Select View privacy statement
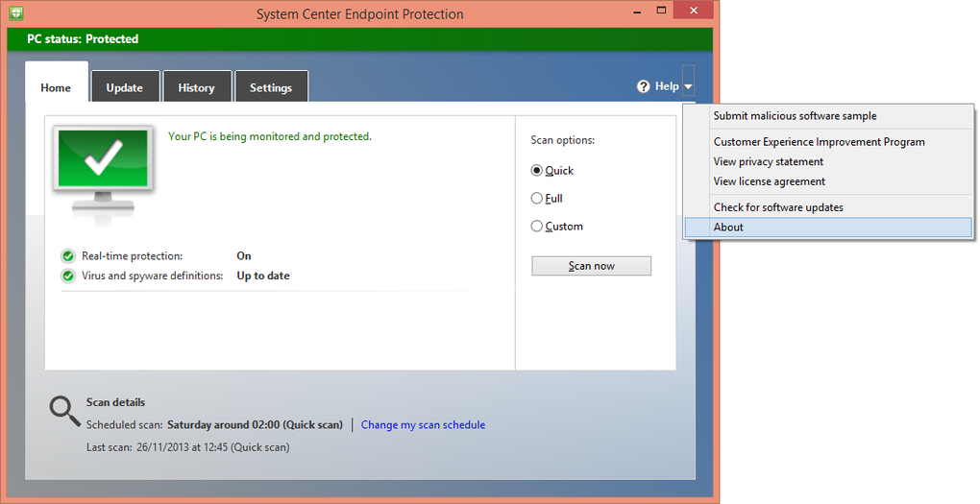Viewport: 980px width, 504px height. (x=828, y=161)
